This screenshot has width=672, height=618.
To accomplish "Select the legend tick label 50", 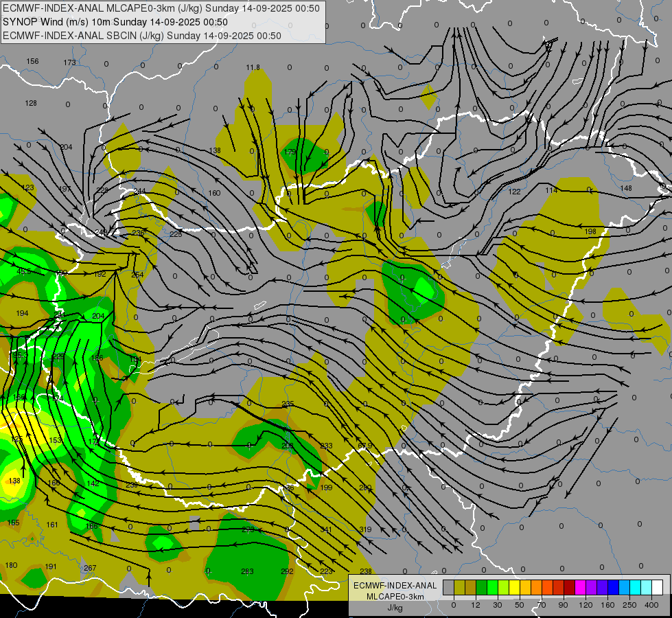I will pos(520,605).
